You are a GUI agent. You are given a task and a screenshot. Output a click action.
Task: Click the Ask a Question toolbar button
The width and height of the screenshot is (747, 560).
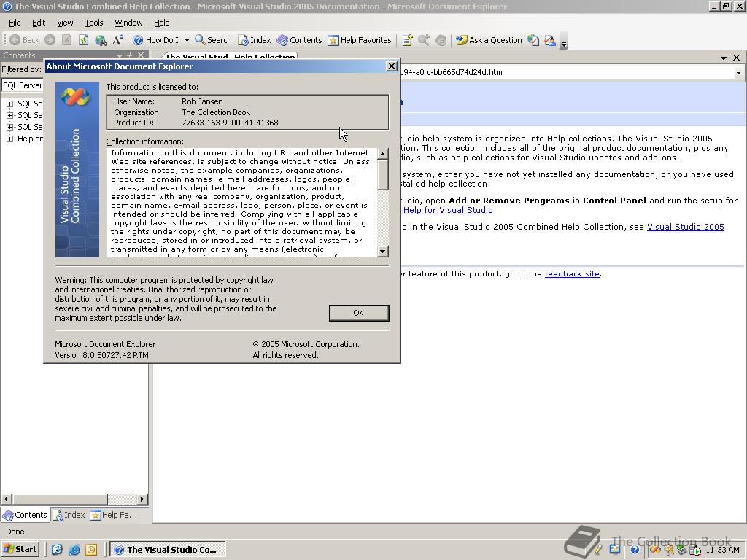(x=489, y=41)
